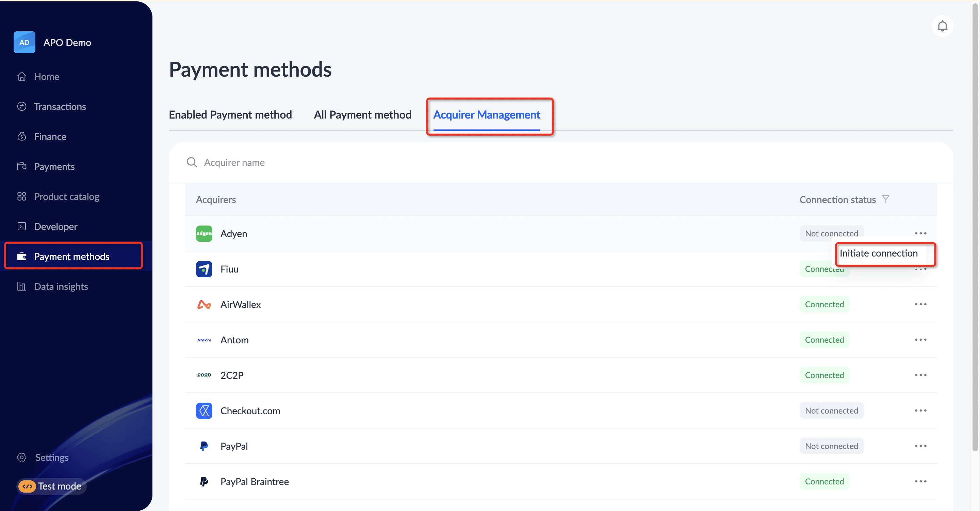Click the notification bell icon
980x511 pixels.
942,26
